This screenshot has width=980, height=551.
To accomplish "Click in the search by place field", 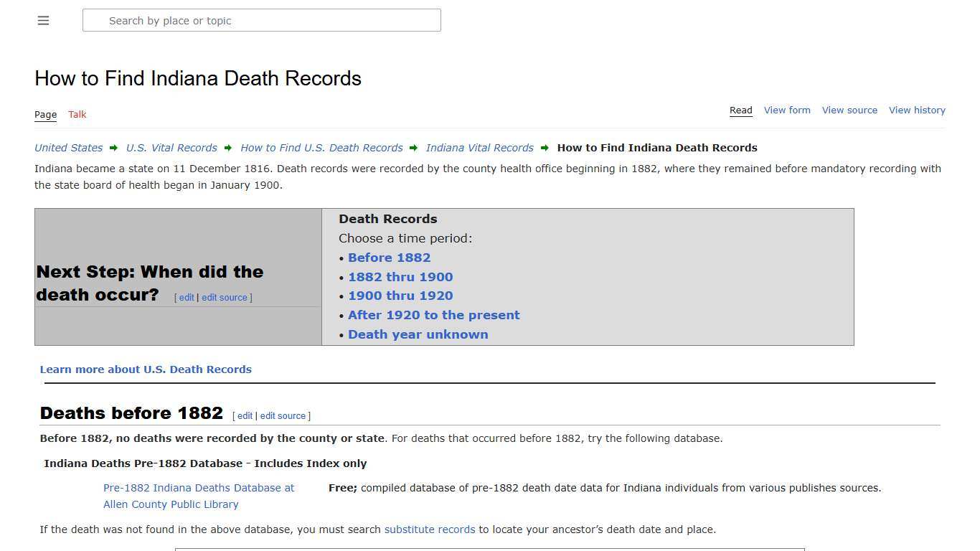I will click(261, 20).
